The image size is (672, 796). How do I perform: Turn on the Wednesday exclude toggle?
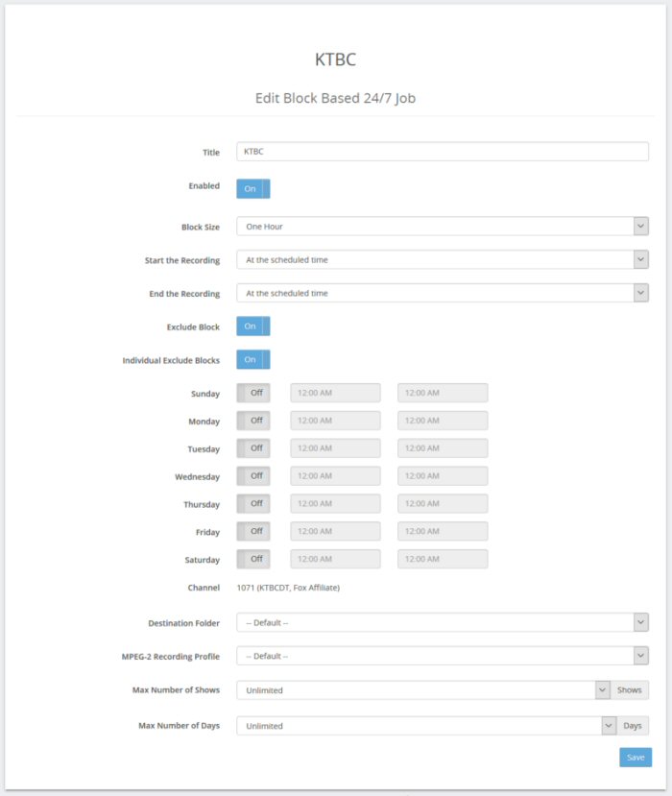click(x=253, y=475)
